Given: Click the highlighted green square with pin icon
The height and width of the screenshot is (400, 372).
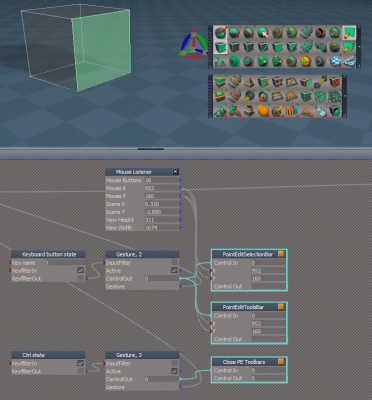Looking at the screenshot, I should (x=349, y=33).
